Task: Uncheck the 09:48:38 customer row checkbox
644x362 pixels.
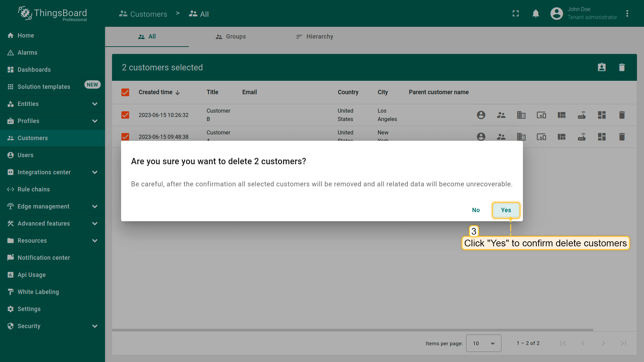Action: (125, 136)
